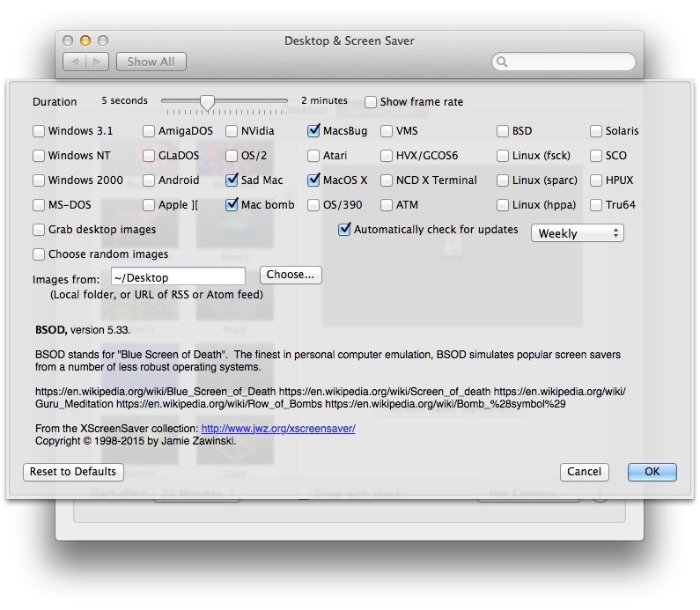Turn on the GLaDOS checkbox
Viewport: 700px width, 610px height.
(149, 156)
